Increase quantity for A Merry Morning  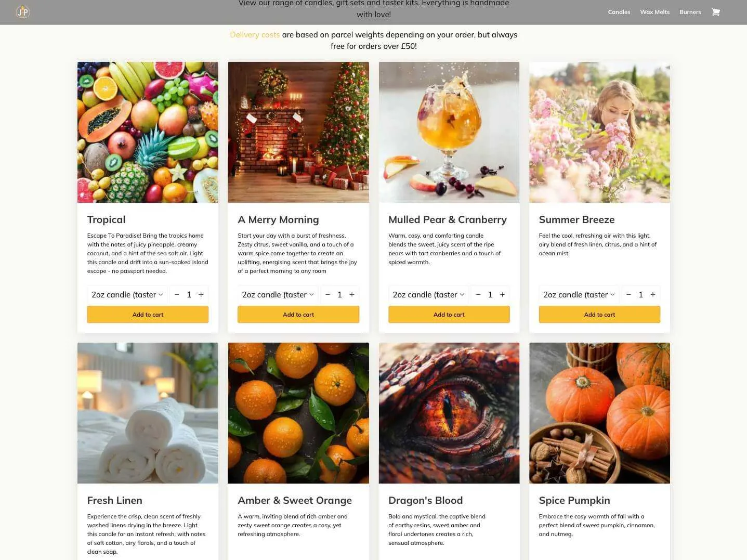352,294
